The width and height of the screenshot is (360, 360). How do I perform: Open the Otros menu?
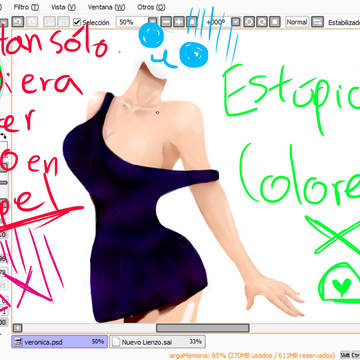[151, 7]
